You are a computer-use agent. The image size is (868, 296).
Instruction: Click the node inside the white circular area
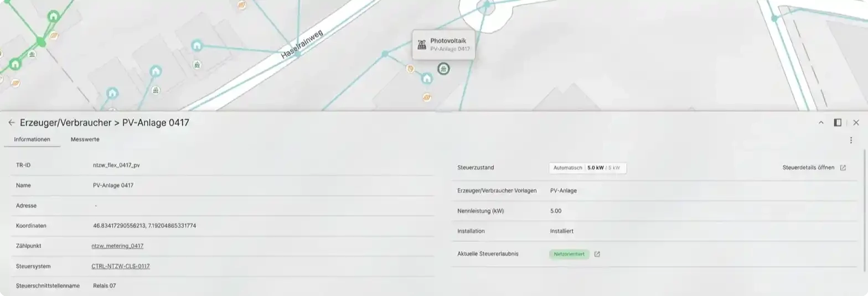coord(487,4)
